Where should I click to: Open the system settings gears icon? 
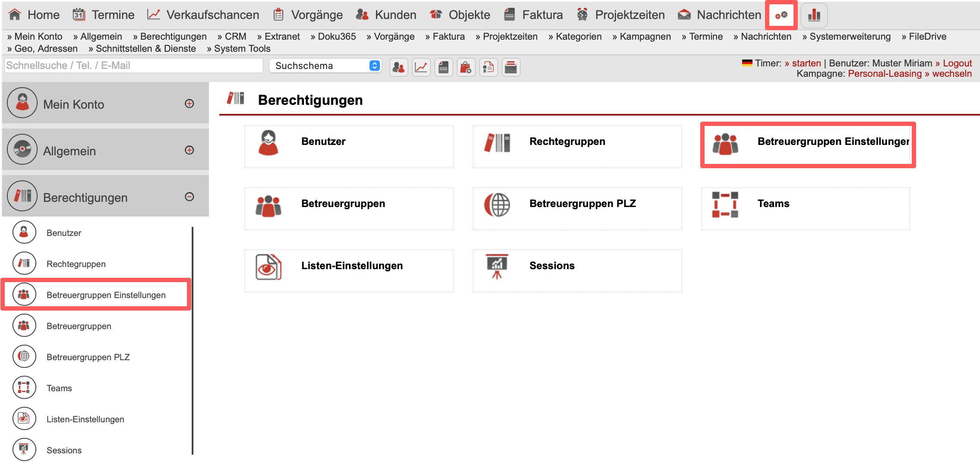click(x=781, y=15)
